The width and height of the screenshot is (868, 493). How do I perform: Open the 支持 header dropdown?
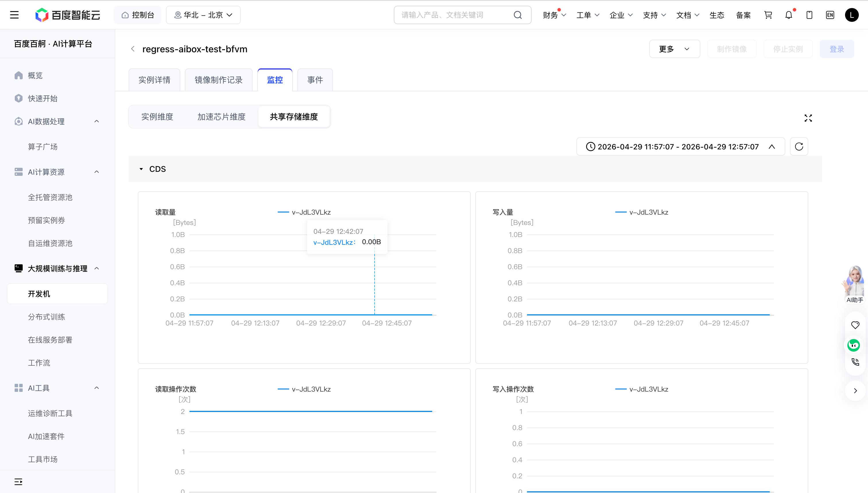point(654,15)
